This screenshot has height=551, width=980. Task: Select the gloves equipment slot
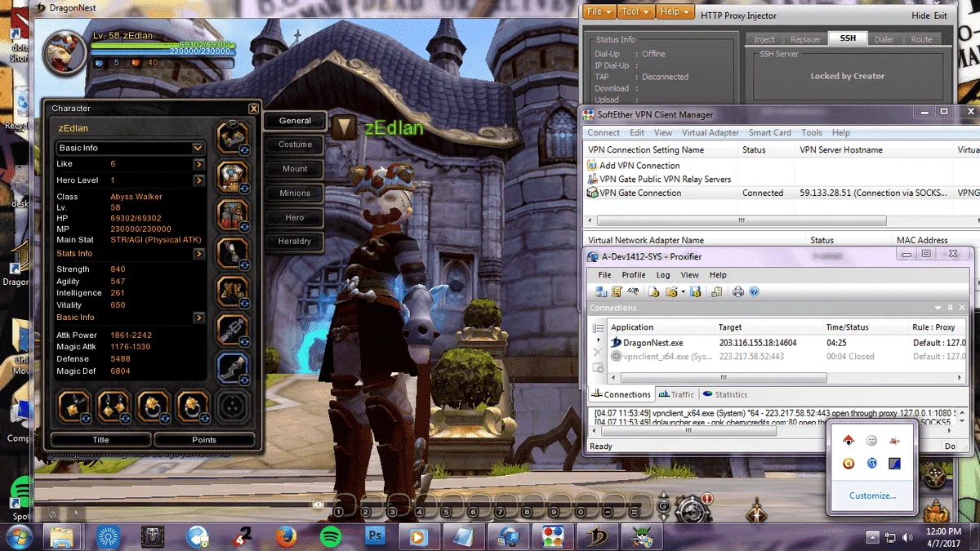[232, 253]
